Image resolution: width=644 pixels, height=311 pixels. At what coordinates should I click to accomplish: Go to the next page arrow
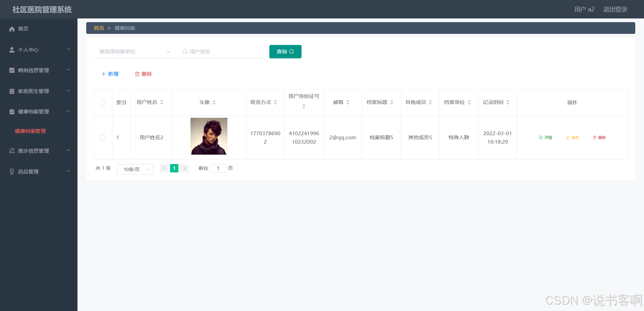(x=184, y=168)
